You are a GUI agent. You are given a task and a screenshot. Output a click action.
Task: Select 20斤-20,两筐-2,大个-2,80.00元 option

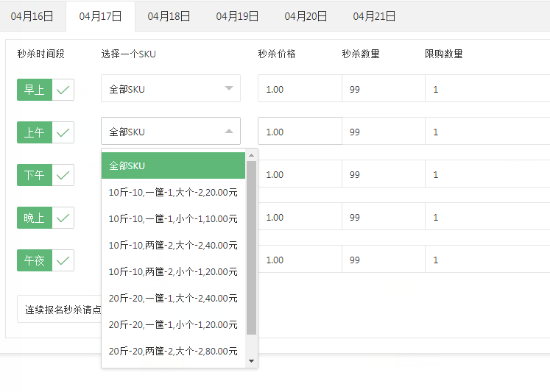tap(173, 352)
